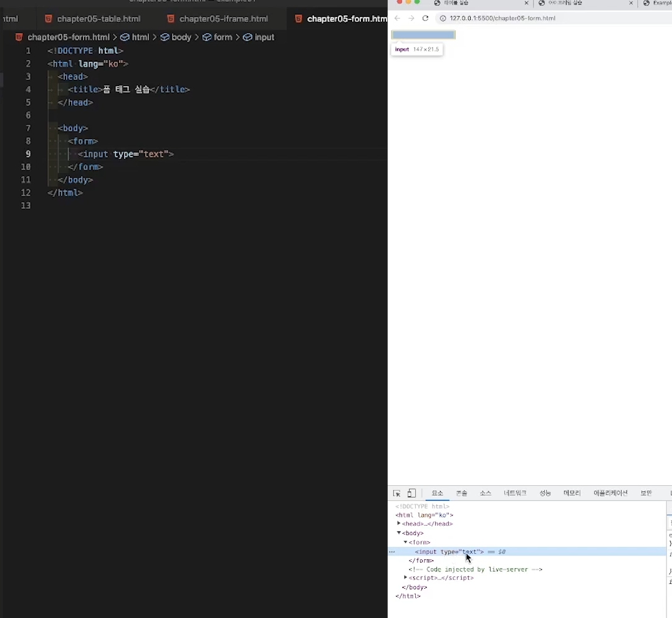The height and width of the screenshot is (618, 672).
Task: Toggle the DevTools device toolbar icon
Action: [x=411, y=493]
